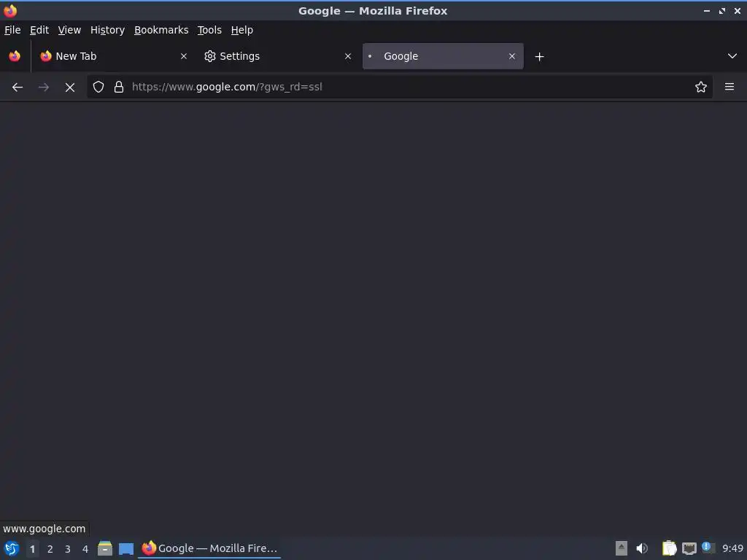Open the Help menu
This screenshot has width=747, height=560.
click(242, 30)
